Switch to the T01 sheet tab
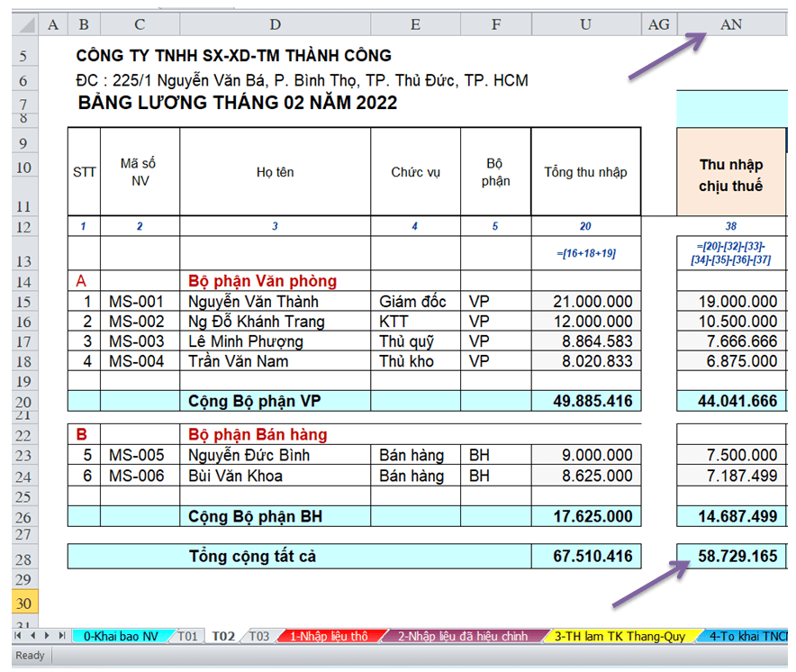The width and height of the screenshot is (796, 672). [187, 636]
